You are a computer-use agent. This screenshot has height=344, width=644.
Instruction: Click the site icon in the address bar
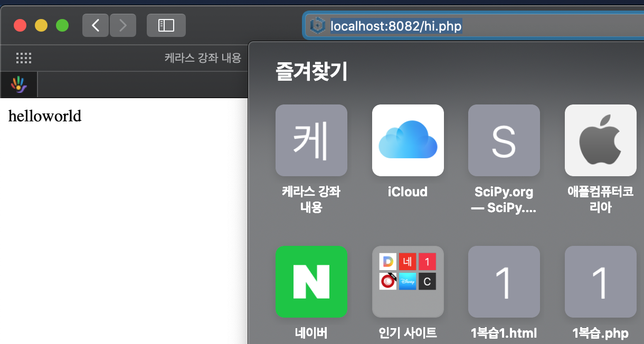317,25
